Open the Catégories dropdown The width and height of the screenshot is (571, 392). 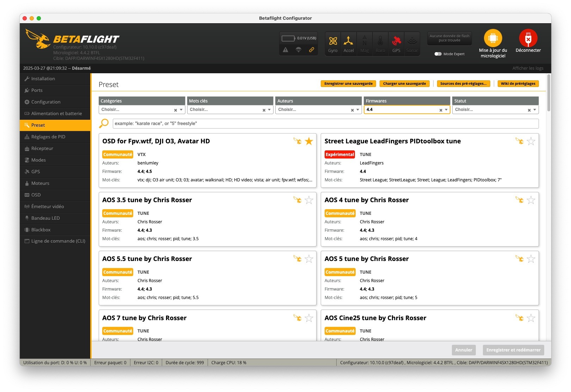142,110
